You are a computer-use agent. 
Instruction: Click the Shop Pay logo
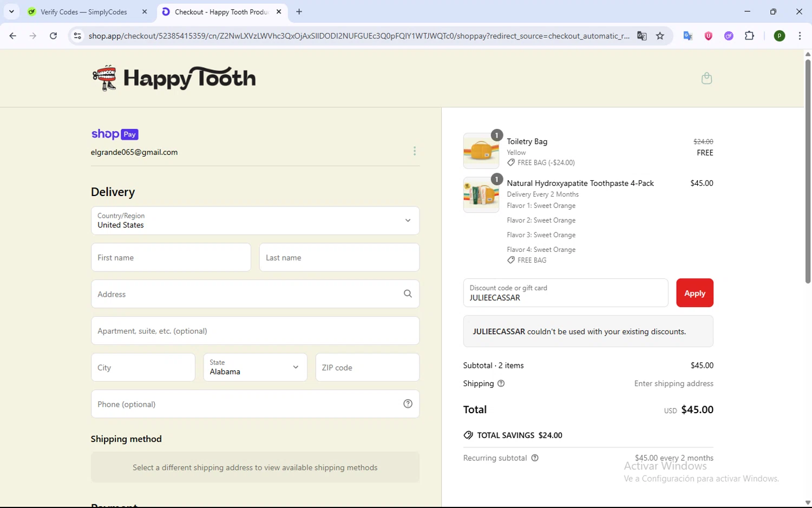pos(115,134)
